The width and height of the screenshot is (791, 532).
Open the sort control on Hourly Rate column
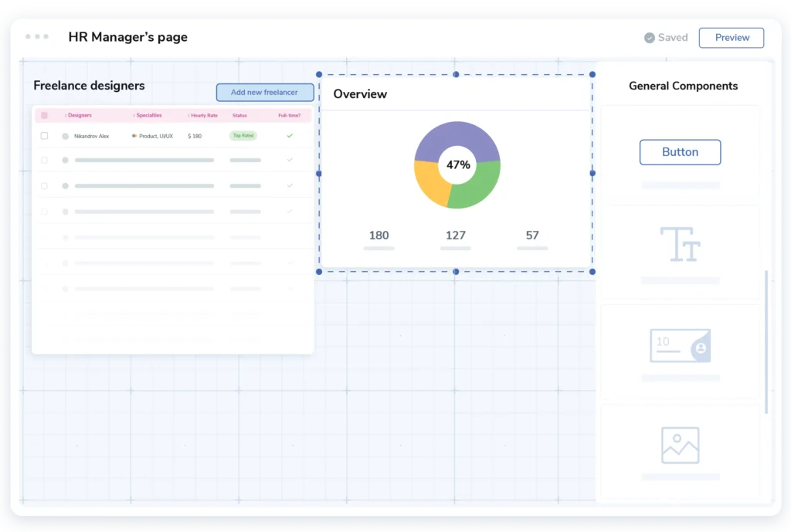pyautogui.click(x=189, y=116)
